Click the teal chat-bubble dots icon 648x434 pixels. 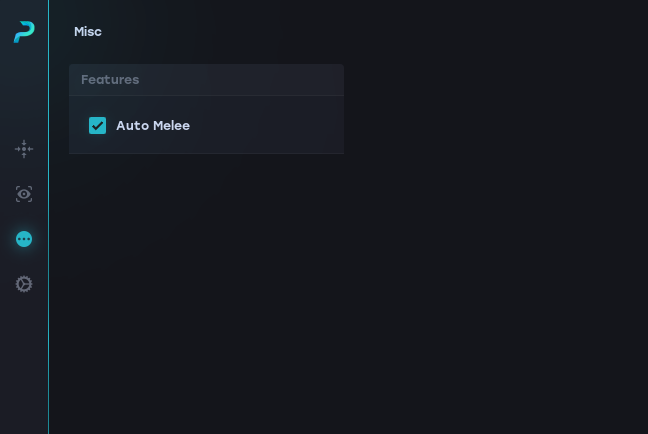pyautogui.click(x=24, y=239)
